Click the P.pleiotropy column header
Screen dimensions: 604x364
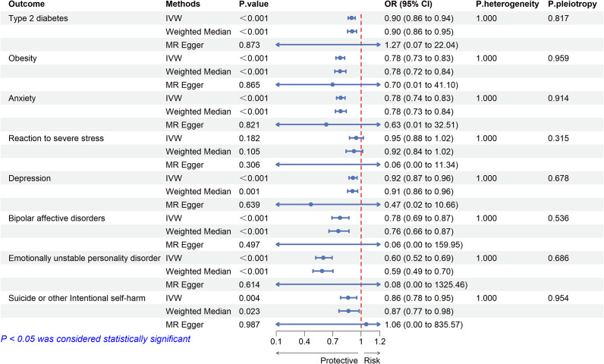572,5
